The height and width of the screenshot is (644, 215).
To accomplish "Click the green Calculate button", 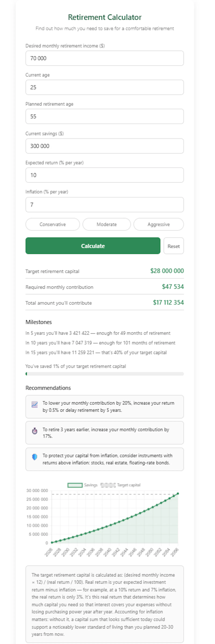I will [93, 246].
